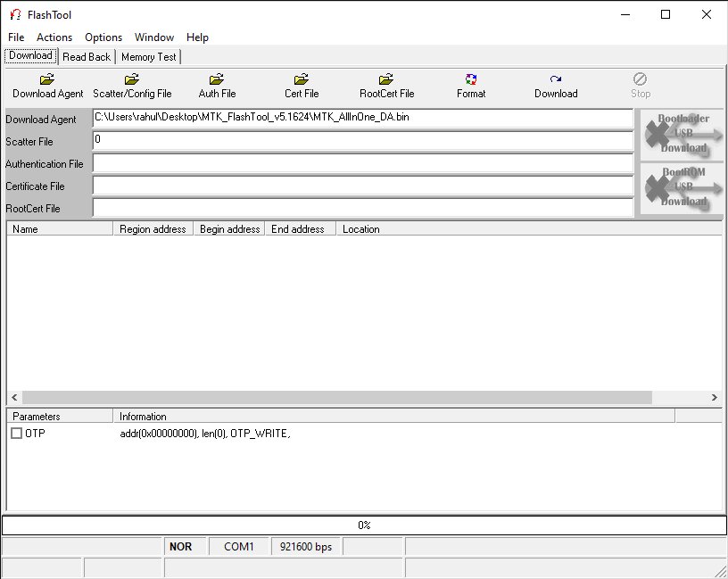
Task: Click the COM1 status bar cell
Action: click(x=238, y=547)
